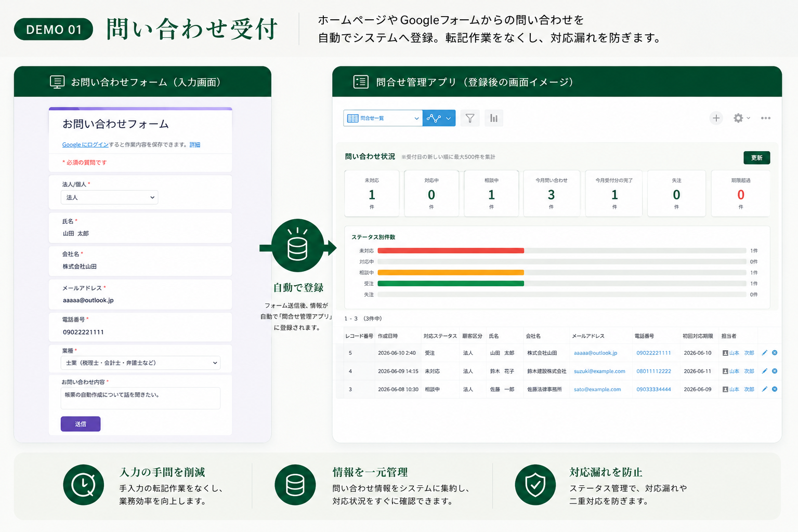Click the graph view icon button
Image resolution: width=798 pixels, height=532 pixels.
434,118
